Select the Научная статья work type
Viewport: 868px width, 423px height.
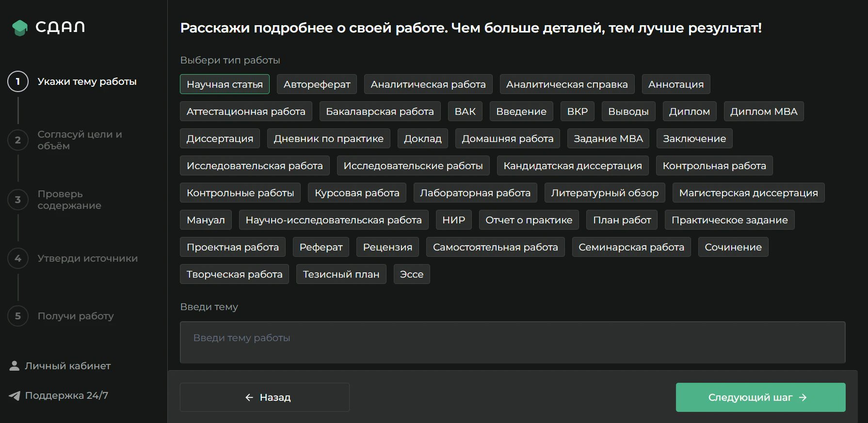(225, 84)
